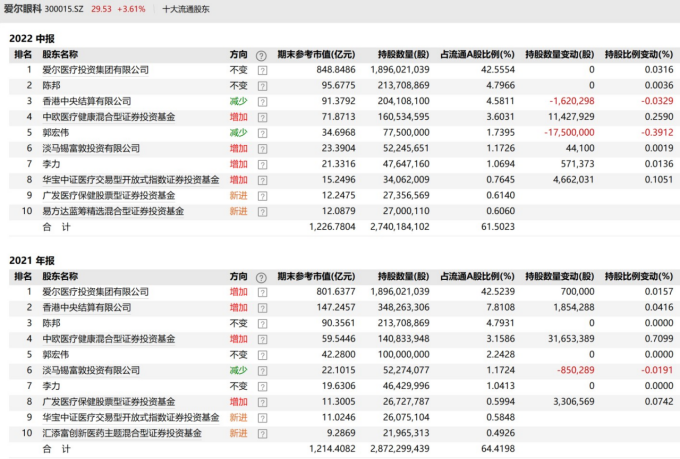Screen dimensions: 680x459
Task: Open question icon beside 郭宏伟 in 2022 中报
Action: (x=262, y=132)
